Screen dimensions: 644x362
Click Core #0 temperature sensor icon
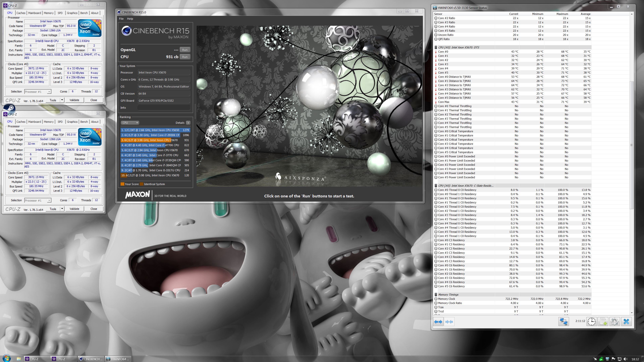(x=436, y=52)
